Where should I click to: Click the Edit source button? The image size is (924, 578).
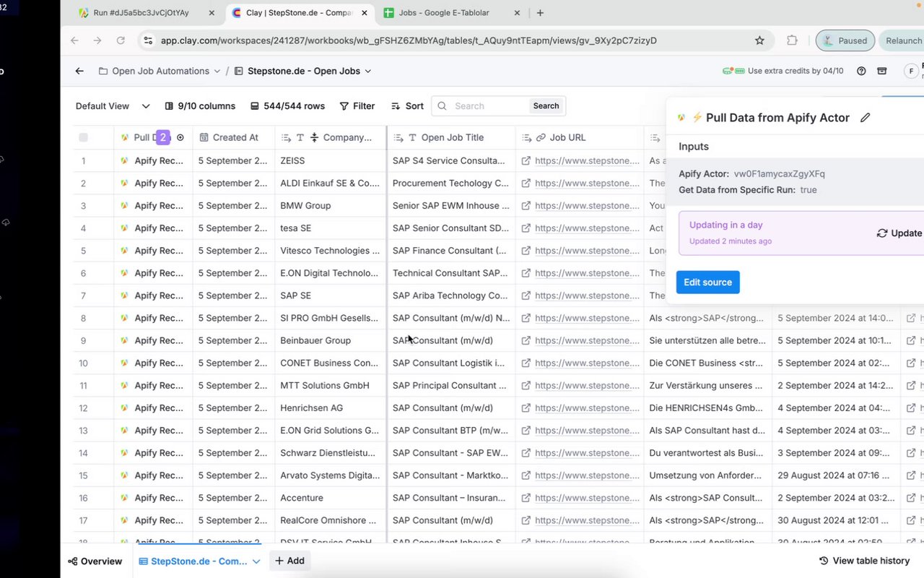[x=707, y=282]
